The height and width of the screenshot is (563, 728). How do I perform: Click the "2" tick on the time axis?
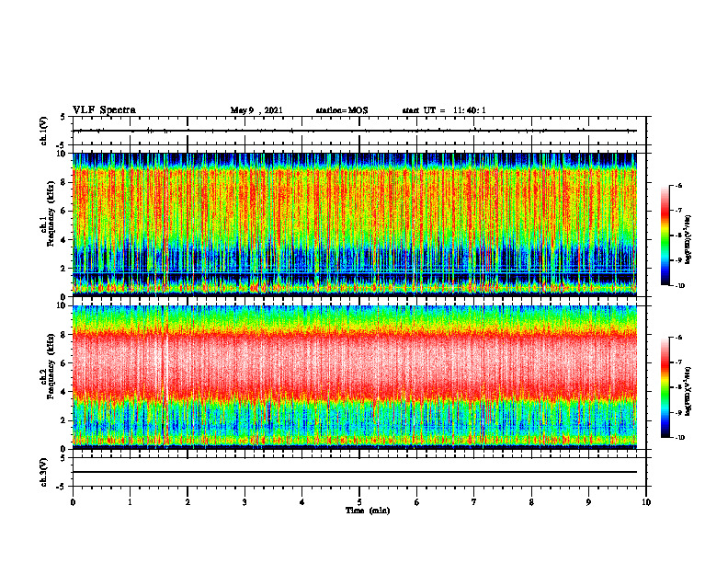(x=188, y=502)
